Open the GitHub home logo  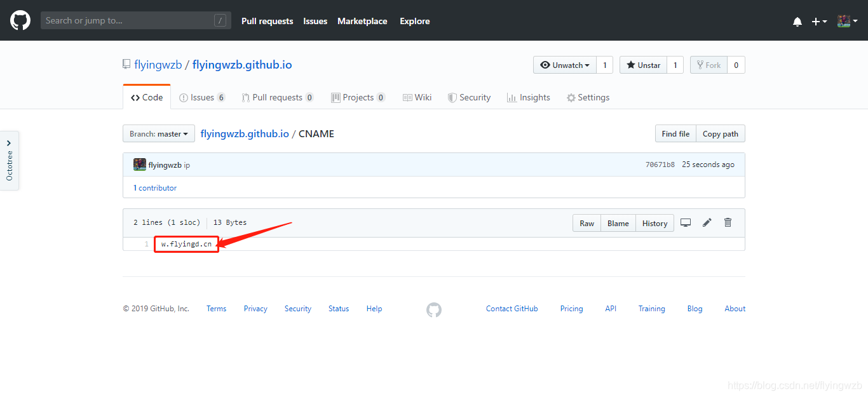pos(20,20)
